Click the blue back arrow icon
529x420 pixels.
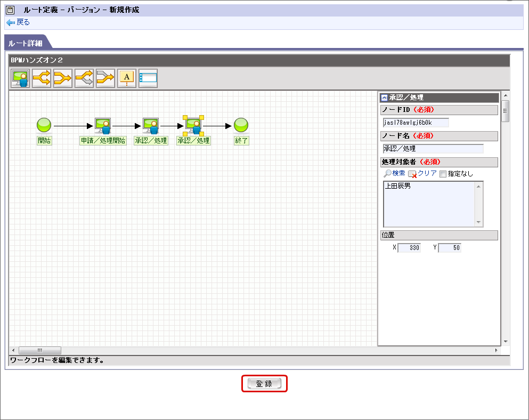coord(11,22)
